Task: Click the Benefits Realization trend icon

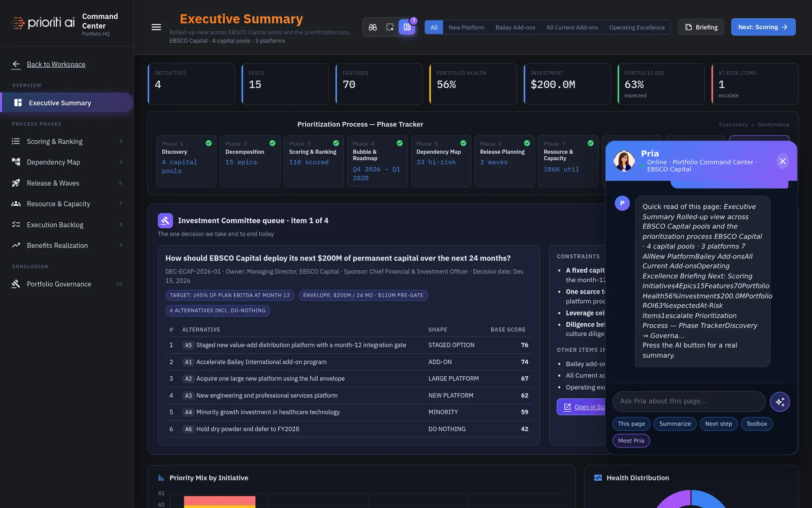Action: coord(16,245)
